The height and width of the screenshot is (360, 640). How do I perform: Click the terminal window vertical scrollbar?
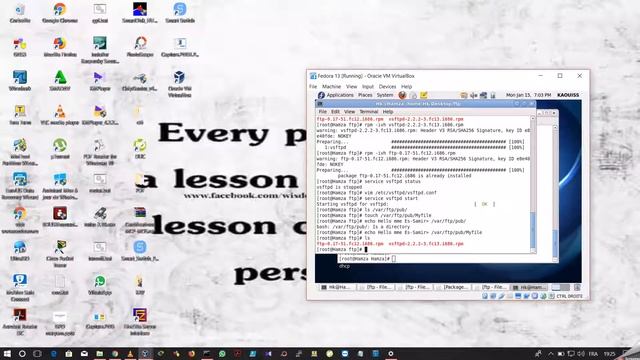coord(533,184)
